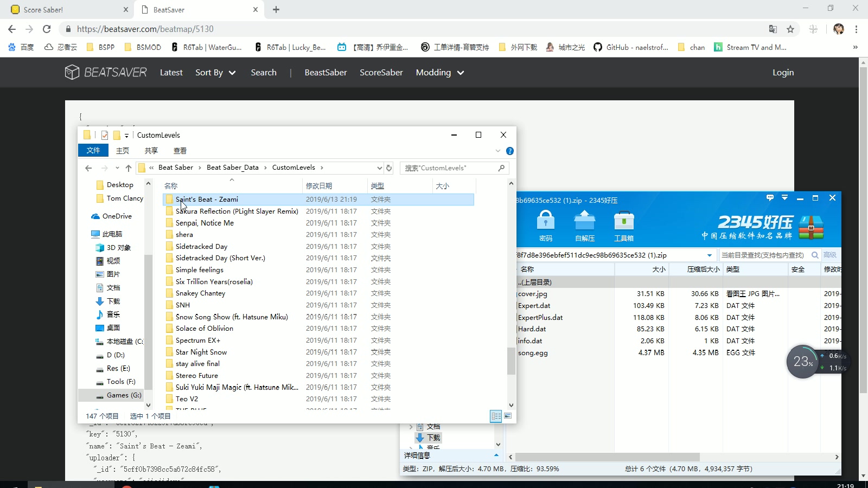This screenshot has width=868, height=488.
Task: Open the Explorer address bar history dropdown
Action: [379, 168]
